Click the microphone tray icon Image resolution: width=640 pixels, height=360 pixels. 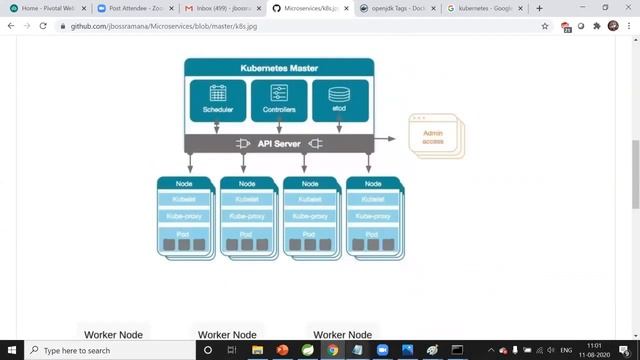pyautogui.click(x=515, y=350)
